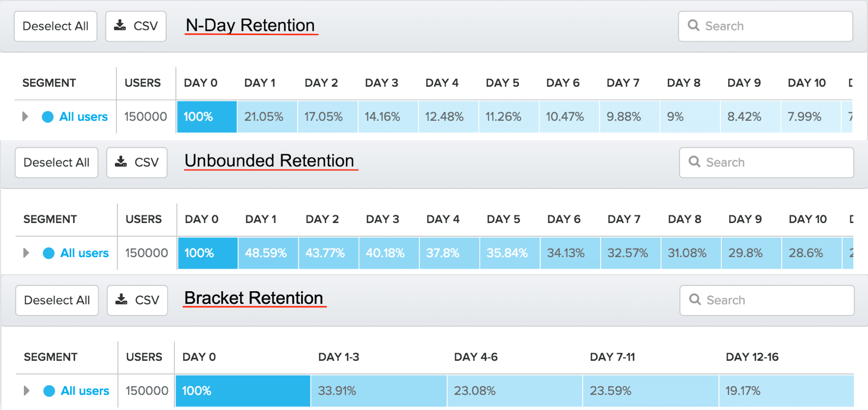Select the DAY 4-6 column header in Bracket Retention
This screenshot has width=868, height=410.
(476, 357)
